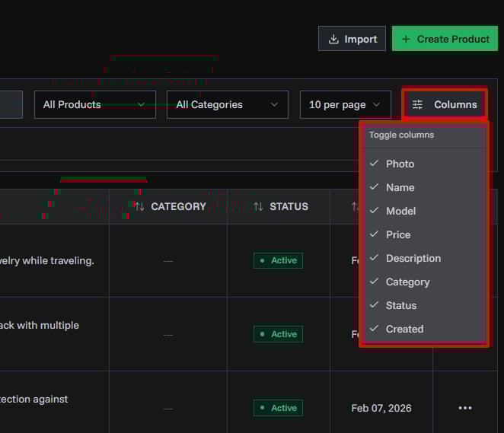Click description text 'ection against'
This screenshot has height=433, width=504.
pos(33,400)
